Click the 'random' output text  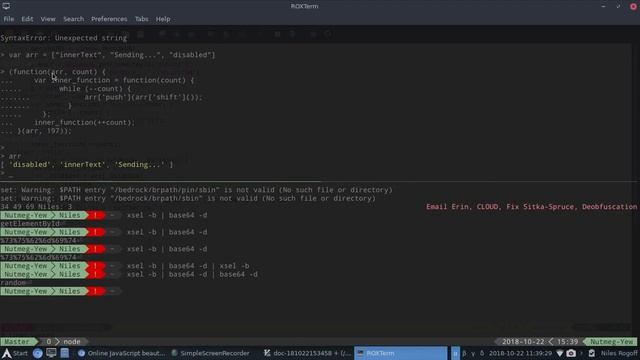pos(13,282)
